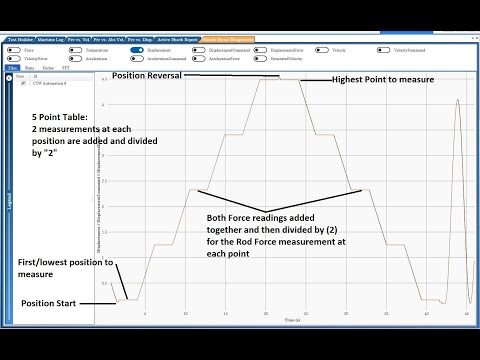Select the Cycles sub-tab
This screenshot has height=360, width=480.
pyautogui.click(x=48, y=68)
